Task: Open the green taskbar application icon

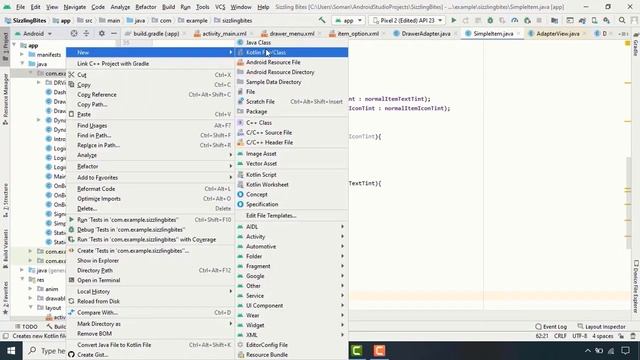Action: (357, 351)
